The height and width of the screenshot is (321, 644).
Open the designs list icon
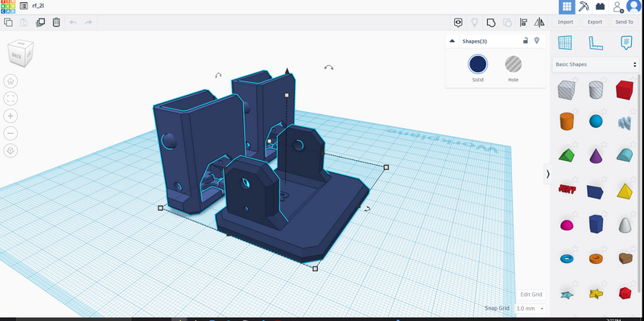(24, 6)
